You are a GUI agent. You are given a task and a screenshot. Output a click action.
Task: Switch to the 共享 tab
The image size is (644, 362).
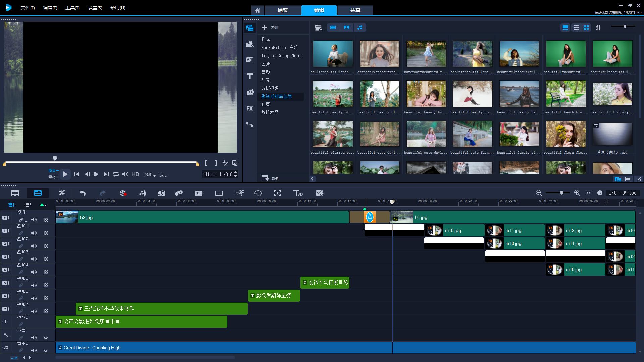tap(355, 10)
